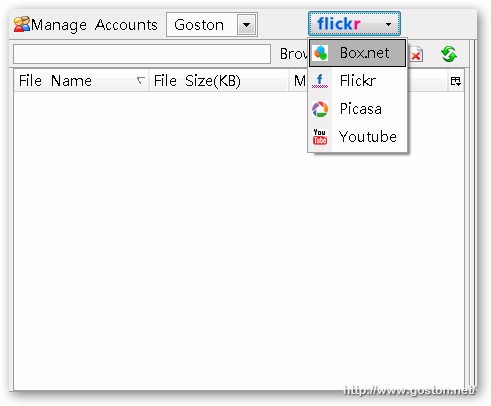This screenshot has width=491, height=406.
Task: Click the Flickr 'f' icon in menu
Action: pos(320,81)
